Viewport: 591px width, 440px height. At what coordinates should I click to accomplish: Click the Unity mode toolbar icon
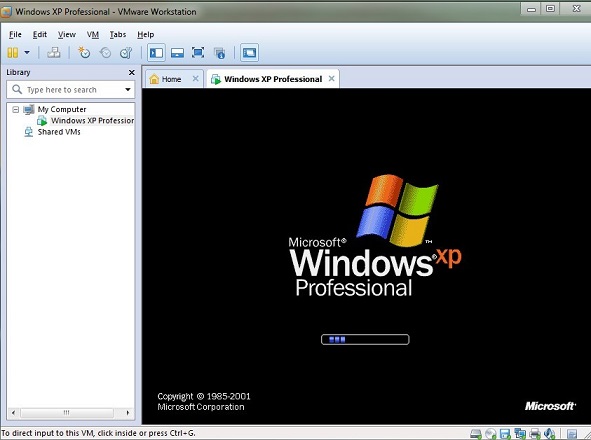pos(219,53)
